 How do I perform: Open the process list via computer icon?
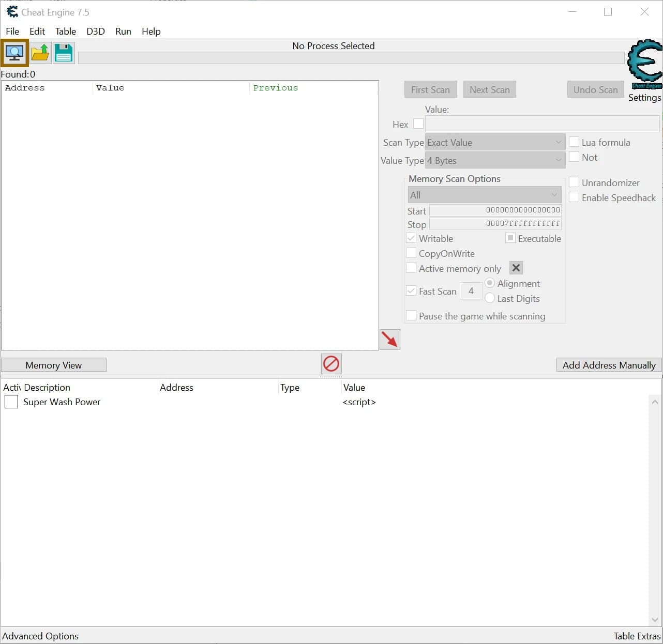pyautogui.click(x=14, y=53)
